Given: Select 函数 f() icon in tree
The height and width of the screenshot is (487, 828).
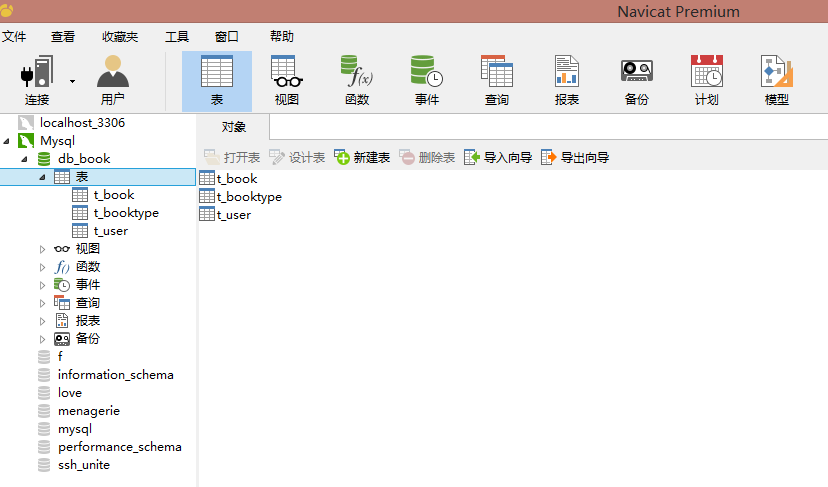Looking at the screenshot, I should [x=62, y=267].
